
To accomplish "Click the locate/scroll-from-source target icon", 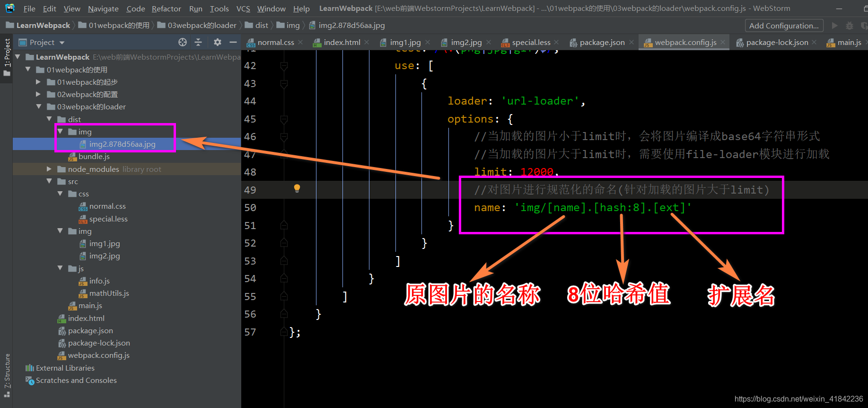I will point(183,42).
